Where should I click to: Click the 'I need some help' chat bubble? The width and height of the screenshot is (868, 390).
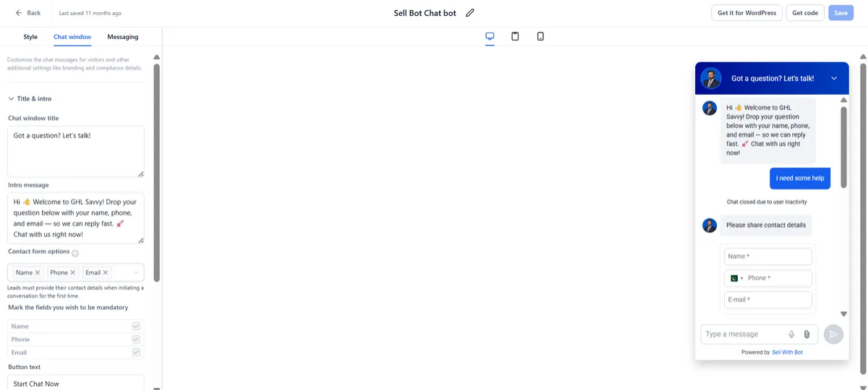799,179
